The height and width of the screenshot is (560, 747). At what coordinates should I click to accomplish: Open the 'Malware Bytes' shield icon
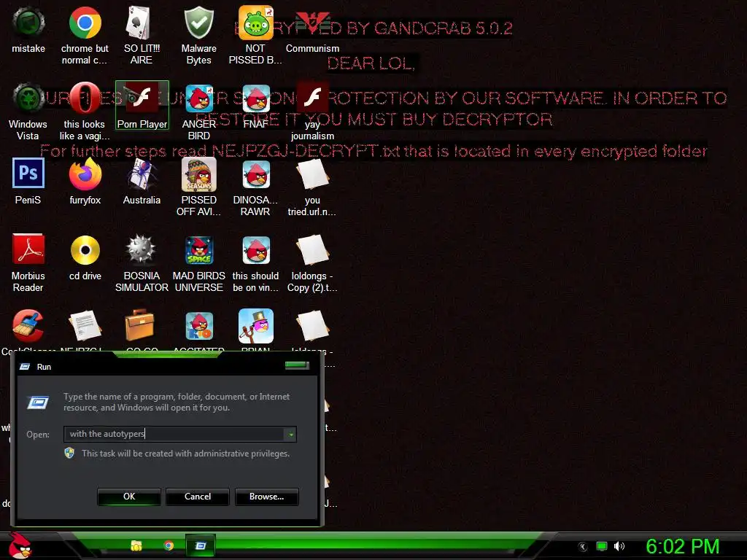[x=198, y=35]
